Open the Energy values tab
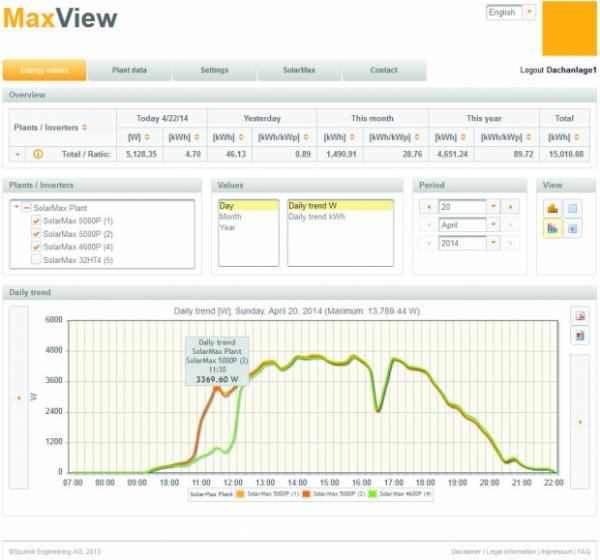 [x=44, y=70]
